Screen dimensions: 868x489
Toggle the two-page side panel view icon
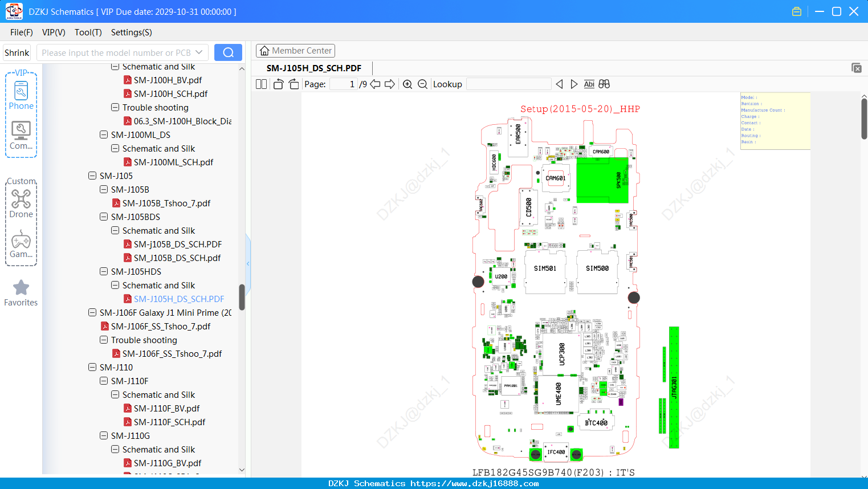click(261, 84)
